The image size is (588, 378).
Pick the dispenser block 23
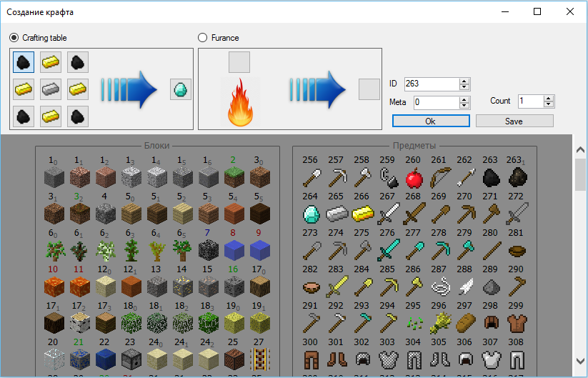coord(131,359)
